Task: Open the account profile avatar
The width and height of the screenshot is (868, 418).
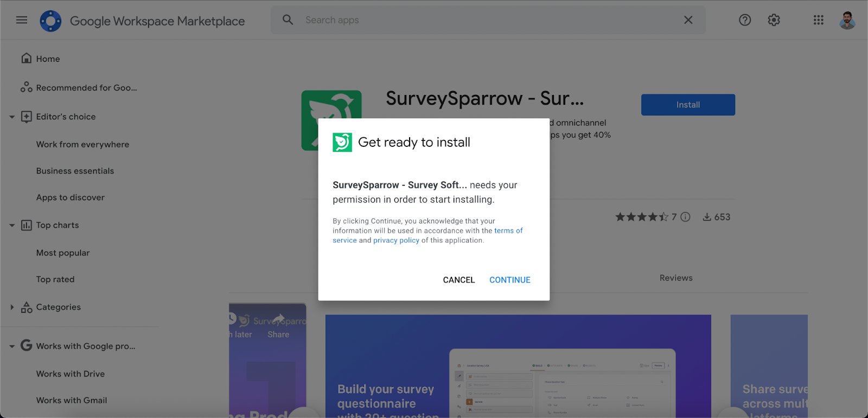Action: 847,20
